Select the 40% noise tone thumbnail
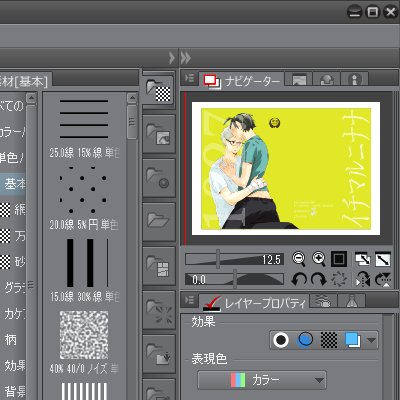400x400 pixels. 84,335
